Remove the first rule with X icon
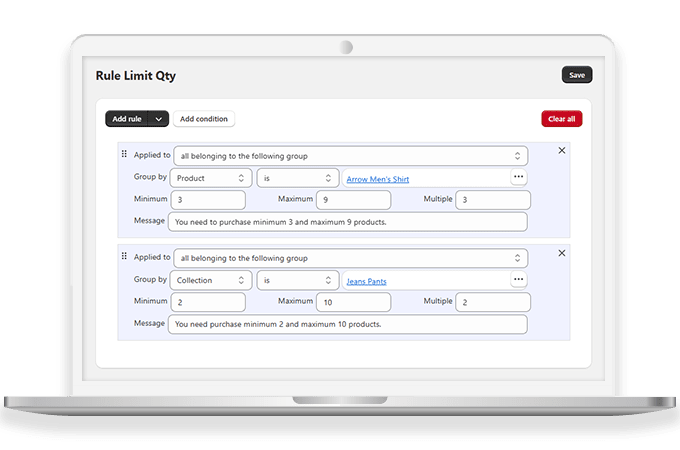 (x=561, y=151)
